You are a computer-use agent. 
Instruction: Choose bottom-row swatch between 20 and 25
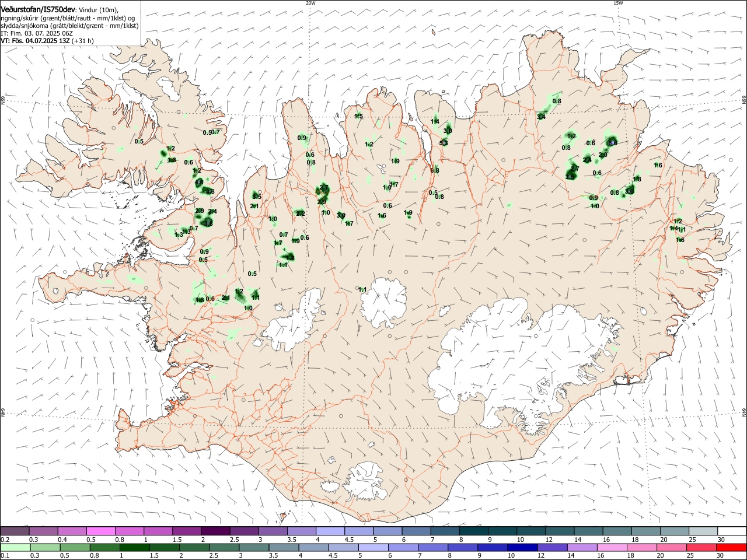click(672, 547)
